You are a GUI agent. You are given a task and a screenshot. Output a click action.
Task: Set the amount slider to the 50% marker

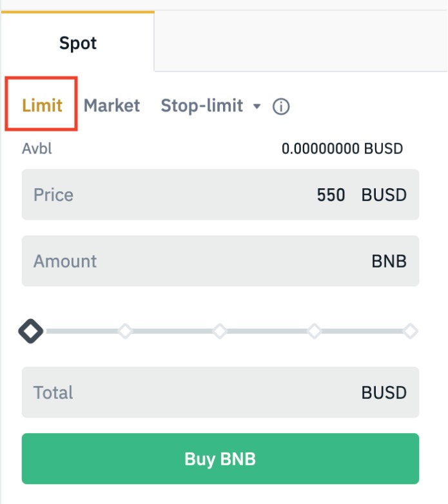(x=220, y=331)
